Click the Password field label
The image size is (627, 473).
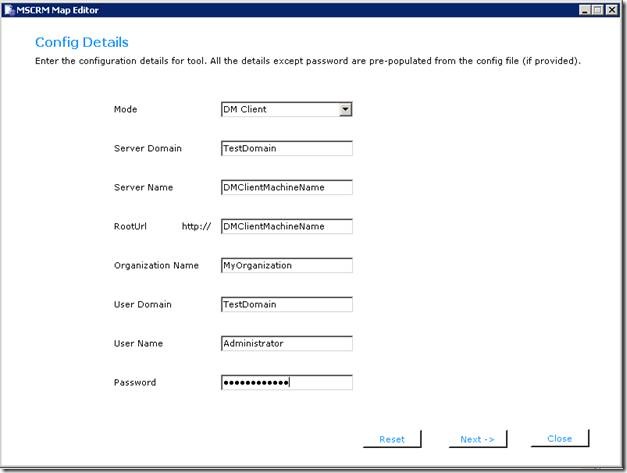pyautogui.click(x=135, y=382)
